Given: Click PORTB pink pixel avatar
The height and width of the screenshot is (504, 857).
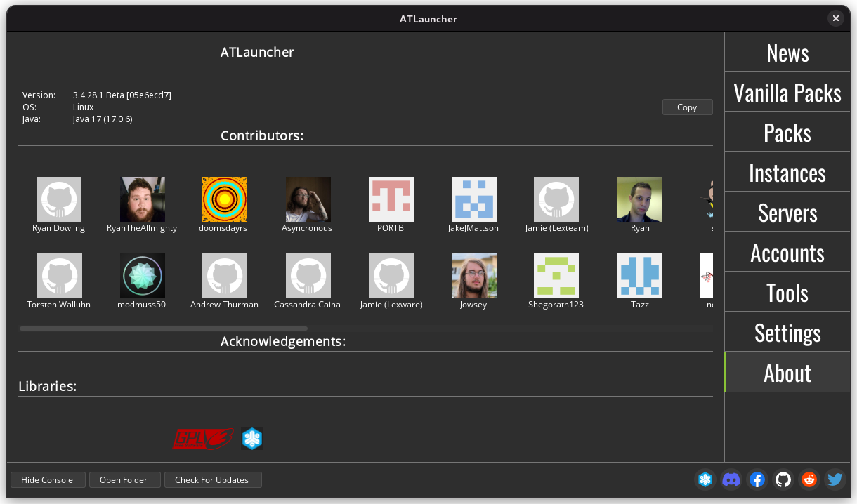Looking at the screenshot, I should click(x=391, y=199).
